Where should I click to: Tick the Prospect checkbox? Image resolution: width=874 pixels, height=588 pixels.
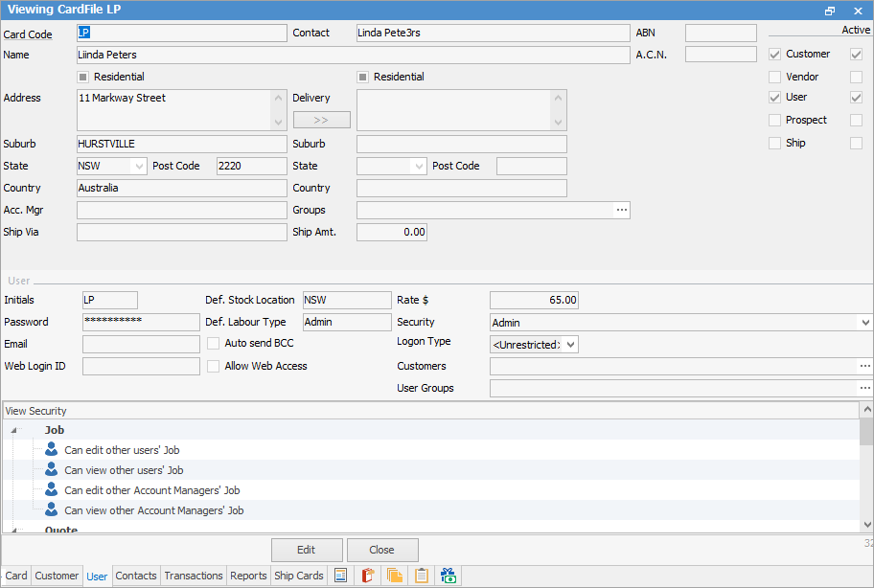775,121
